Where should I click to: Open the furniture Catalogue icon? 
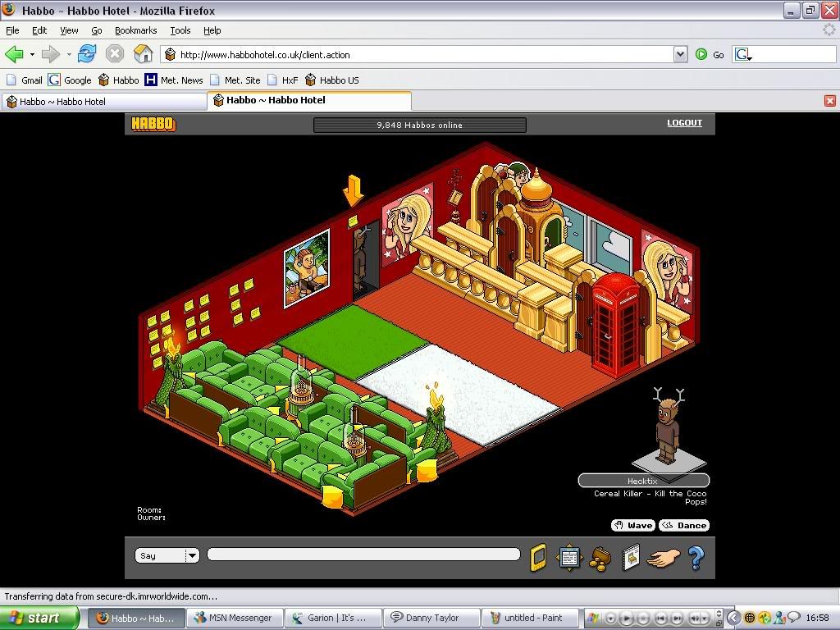[630, 558]
